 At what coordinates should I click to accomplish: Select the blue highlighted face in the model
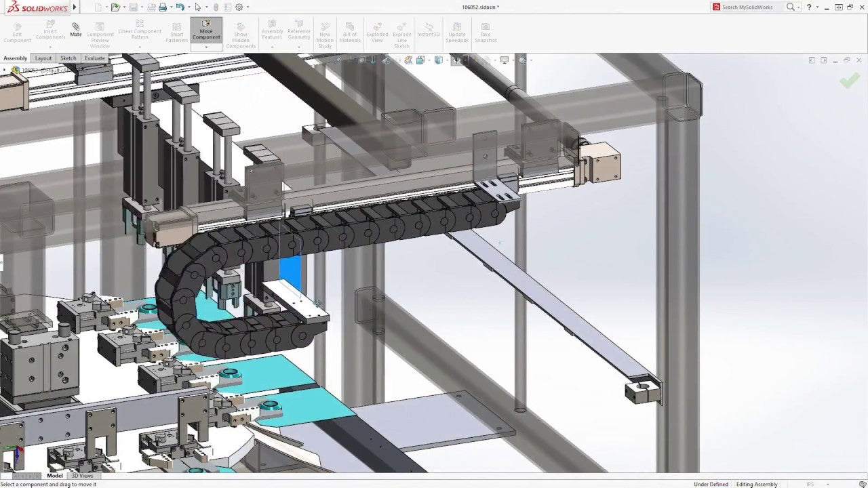tap(289, 271)
